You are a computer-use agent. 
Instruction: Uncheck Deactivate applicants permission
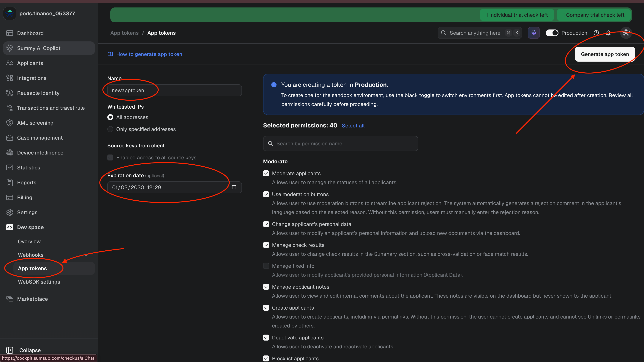pyautogui.click(x=266, y=338)
